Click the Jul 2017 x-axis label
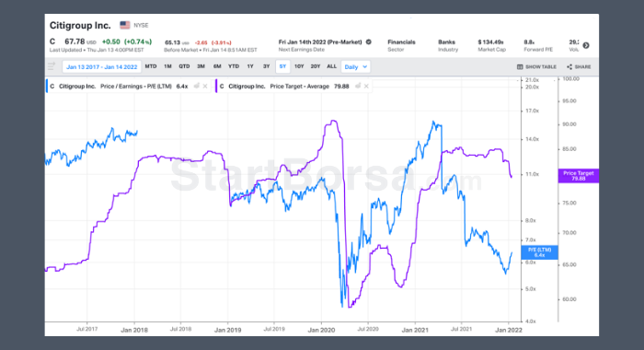The width and height of the screenshot is (644, 350). 87,329
